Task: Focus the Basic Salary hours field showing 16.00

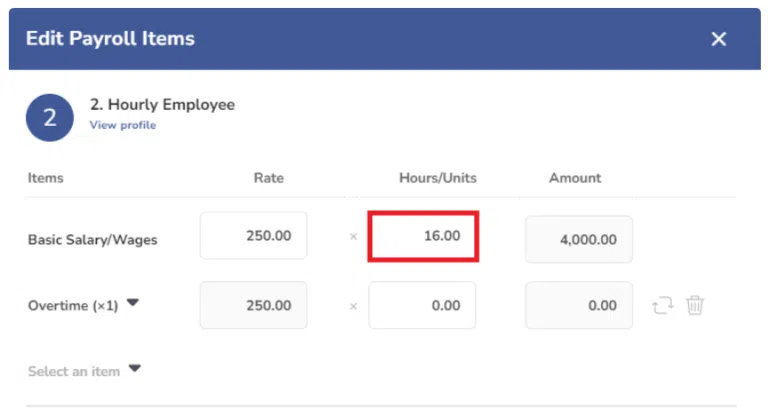Action: tap(423, 236)
